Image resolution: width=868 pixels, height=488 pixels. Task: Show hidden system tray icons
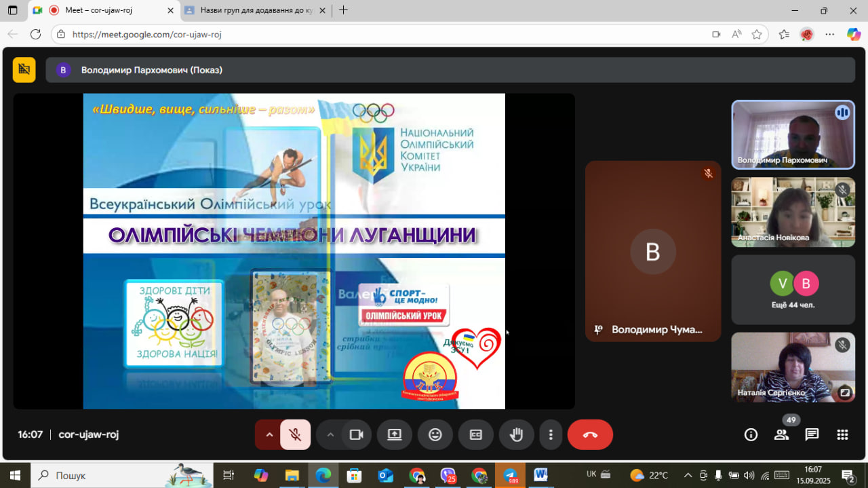688,475
